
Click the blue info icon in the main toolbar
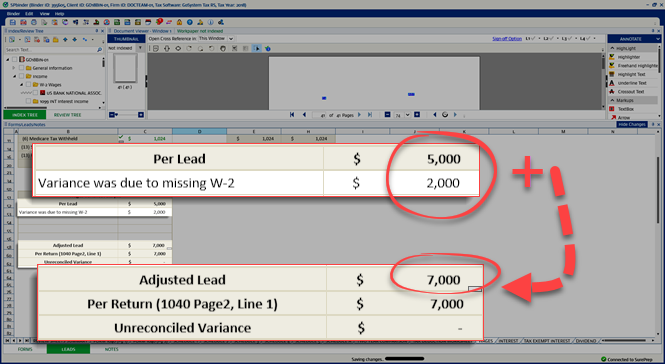click(210, 22)
